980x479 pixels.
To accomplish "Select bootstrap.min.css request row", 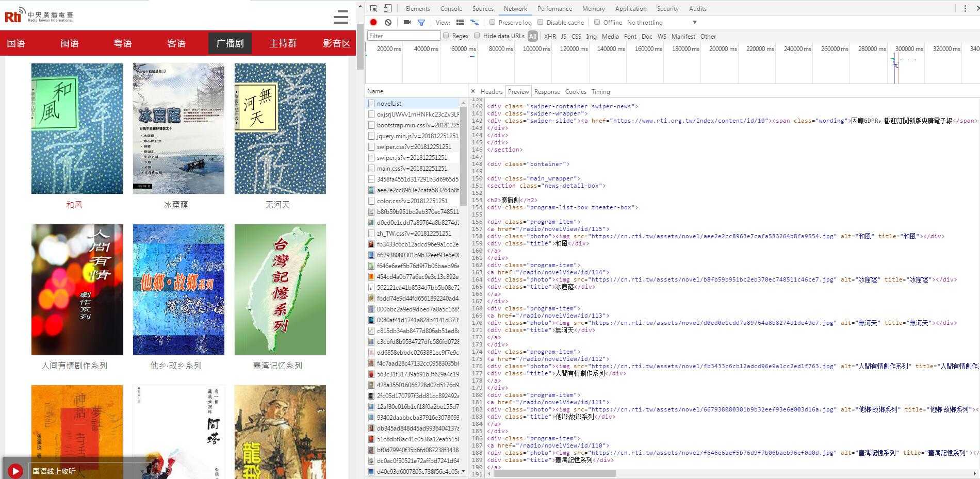I will (x=413, y=125).
